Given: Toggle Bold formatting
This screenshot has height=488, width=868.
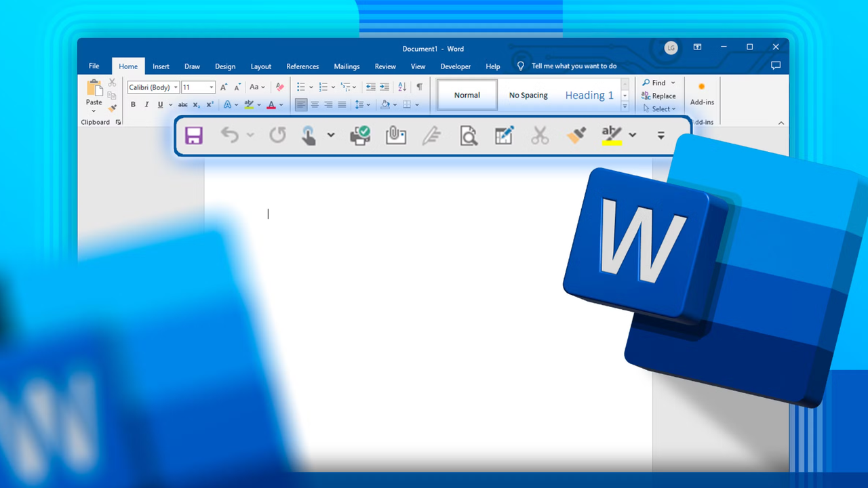Looking at the screenshot, I should (133, 104).
